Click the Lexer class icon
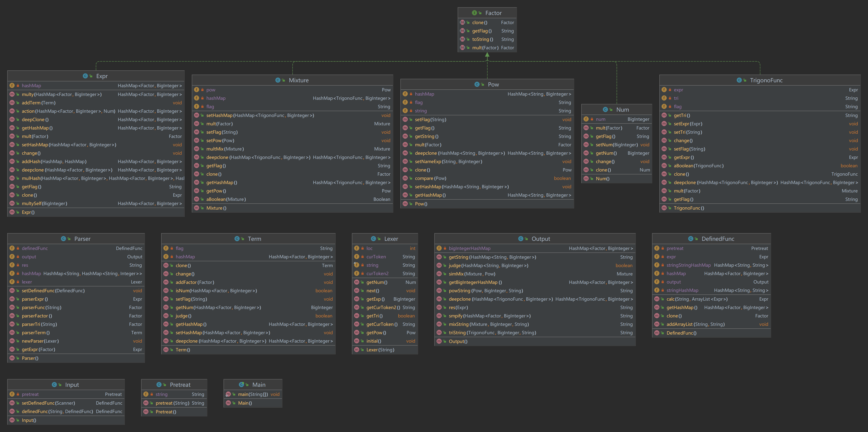Image resolution: width=868 pixels, height=432 pixels. click(373, 239)
